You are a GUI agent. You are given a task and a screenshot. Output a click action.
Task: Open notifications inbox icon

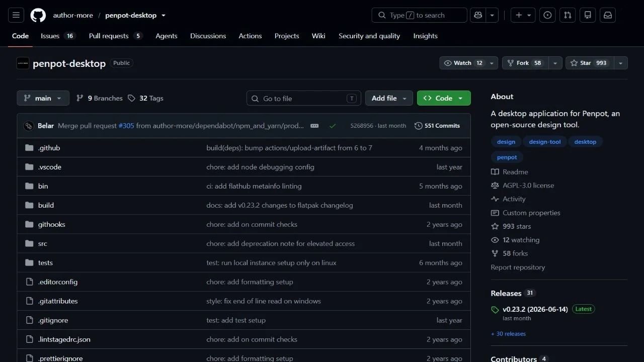coord(608,15)
